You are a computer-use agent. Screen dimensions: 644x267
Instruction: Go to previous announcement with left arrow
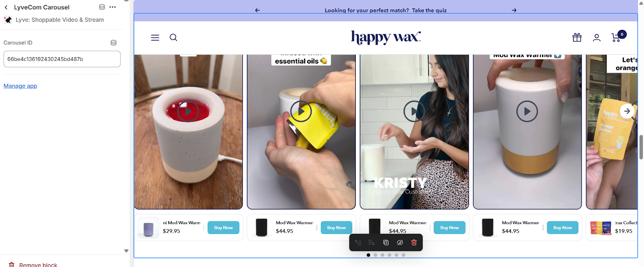(258, 10)
